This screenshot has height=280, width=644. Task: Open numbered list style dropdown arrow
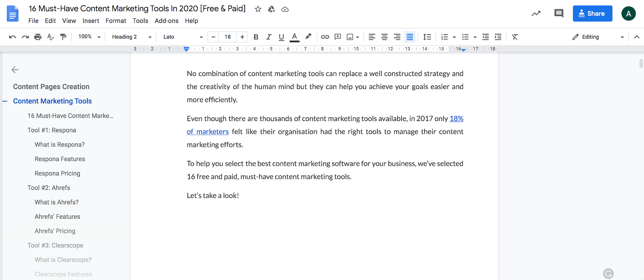coord(454,37)
